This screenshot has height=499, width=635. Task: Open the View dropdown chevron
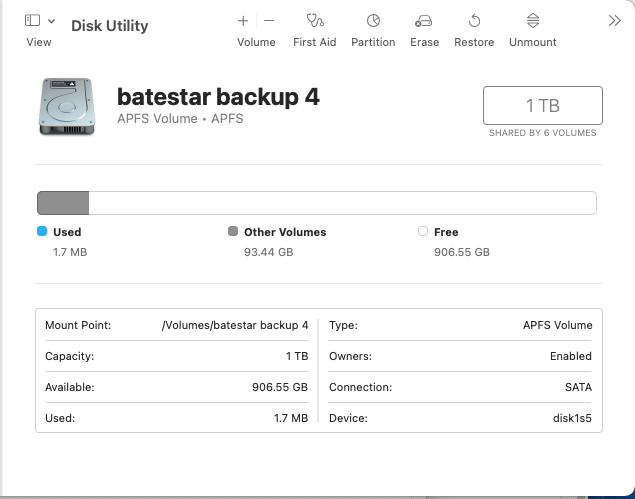51,21
